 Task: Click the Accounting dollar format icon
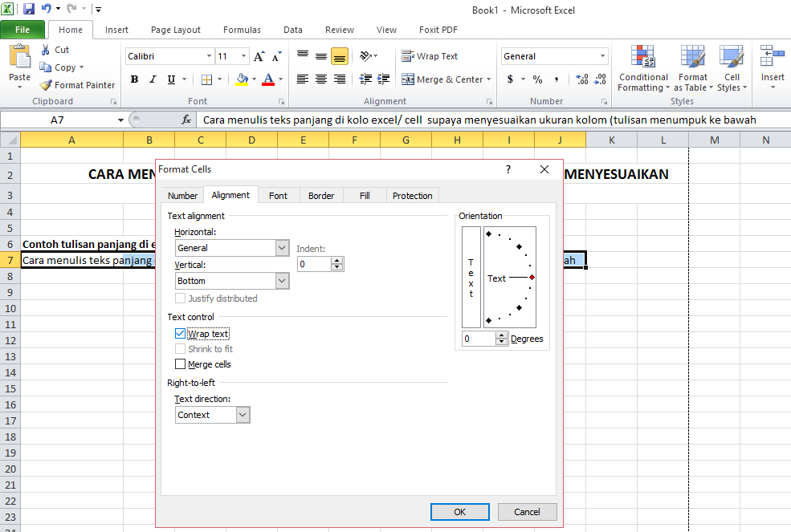pyautogui.click(x=511, y=79)
